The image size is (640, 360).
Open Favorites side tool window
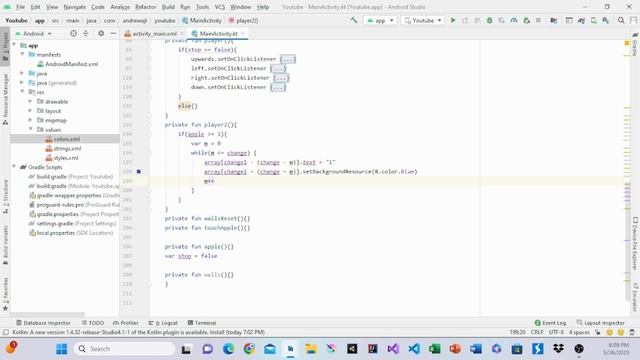click(x=5, y=294)
